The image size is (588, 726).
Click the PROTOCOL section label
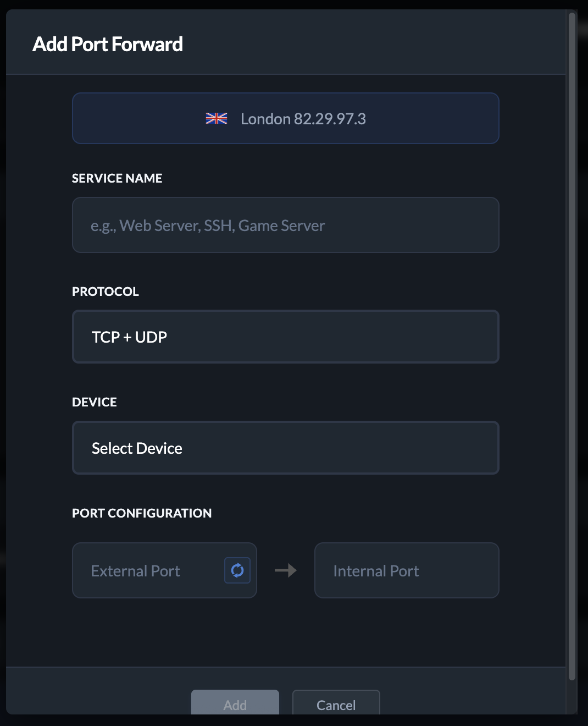(105, 291)
